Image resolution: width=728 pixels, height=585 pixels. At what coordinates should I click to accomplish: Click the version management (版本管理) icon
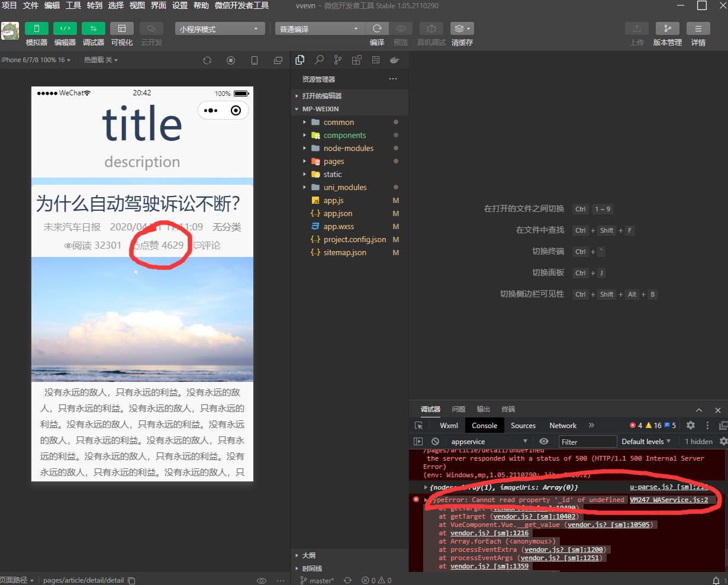667,28
